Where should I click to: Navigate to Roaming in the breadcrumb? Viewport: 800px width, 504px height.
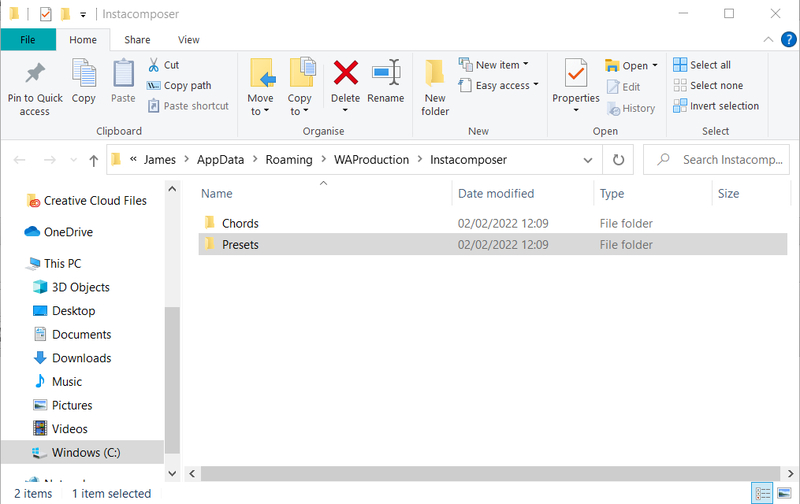point(289,160)
